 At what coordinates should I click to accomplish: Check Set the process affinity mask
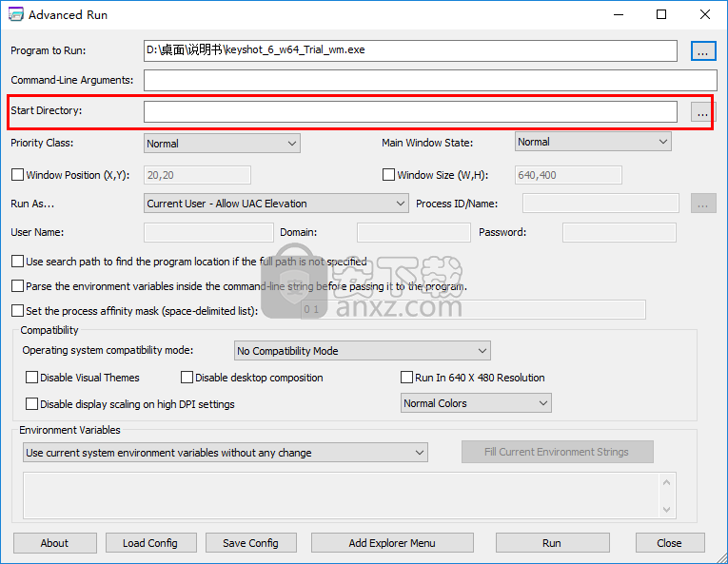point(18,311)
